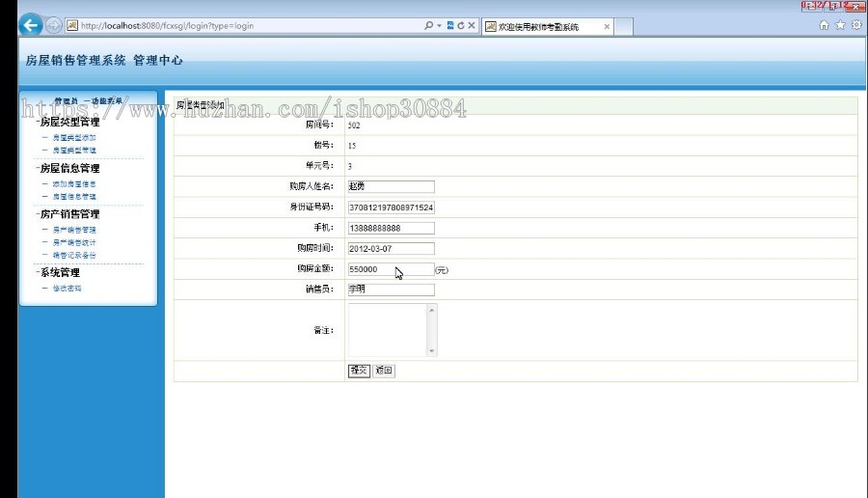Collapse 房产销售管理 menu section

coord(68,214)
